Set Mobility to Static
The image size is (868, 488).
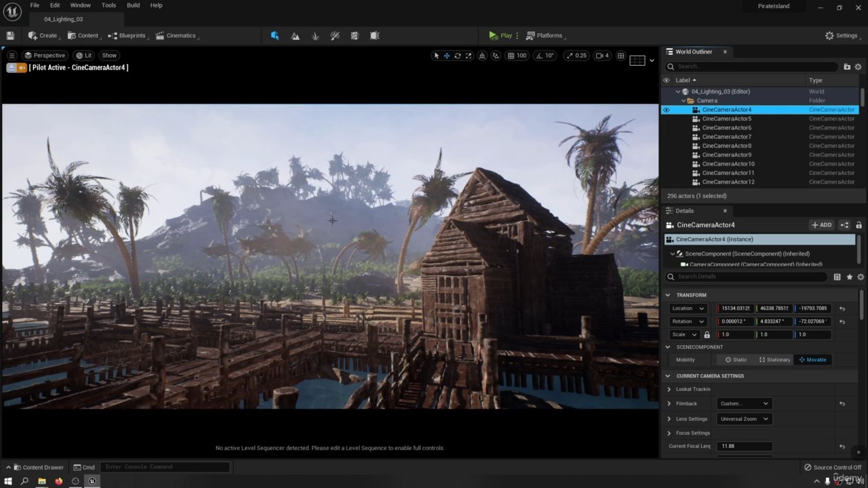(736, 360)
